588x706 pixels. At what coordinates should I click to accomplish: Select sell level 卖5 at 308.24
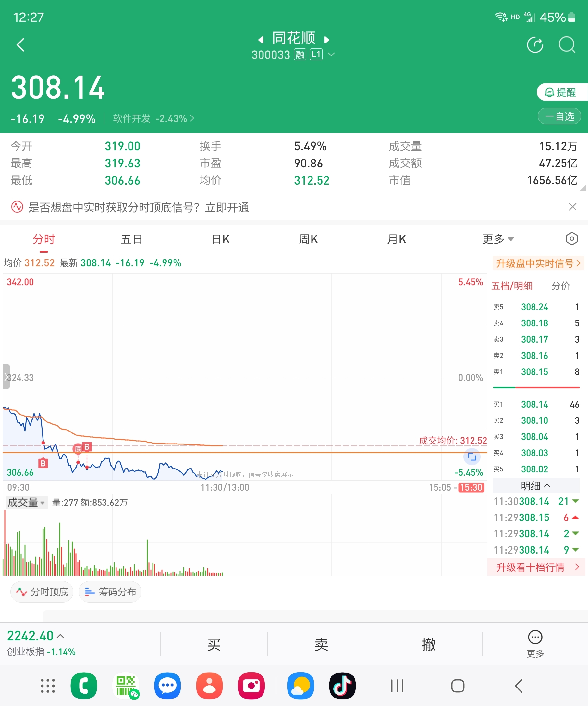(x=536, y=307)
